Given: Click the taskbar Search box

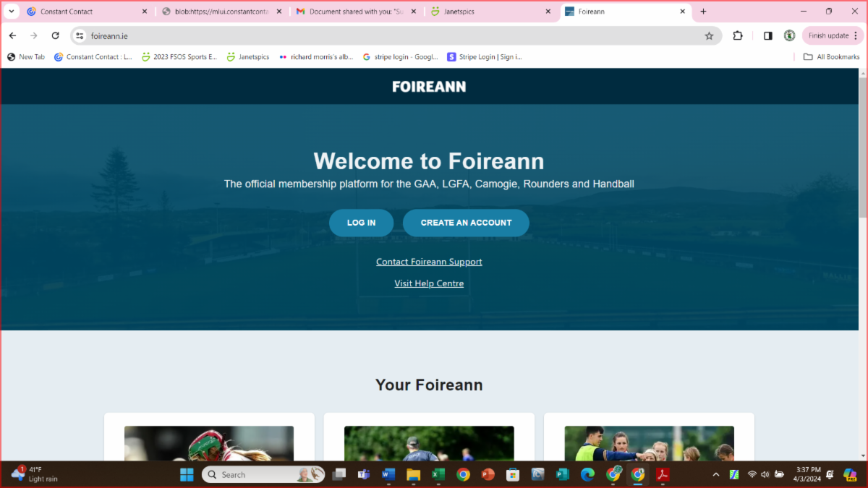Looking at the screenshot, I should point(263,474).
